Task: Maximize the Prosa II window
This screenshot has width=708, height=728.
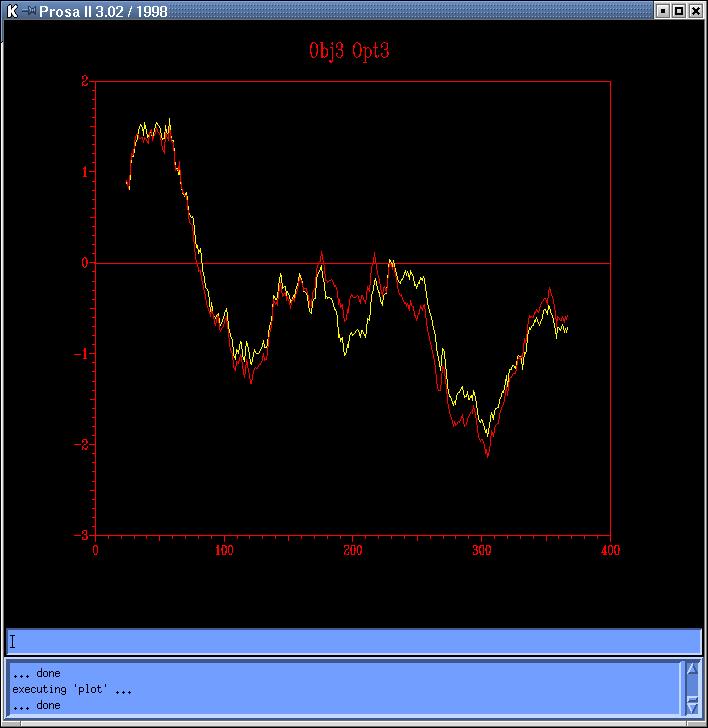Action: [x=679, y=11]
